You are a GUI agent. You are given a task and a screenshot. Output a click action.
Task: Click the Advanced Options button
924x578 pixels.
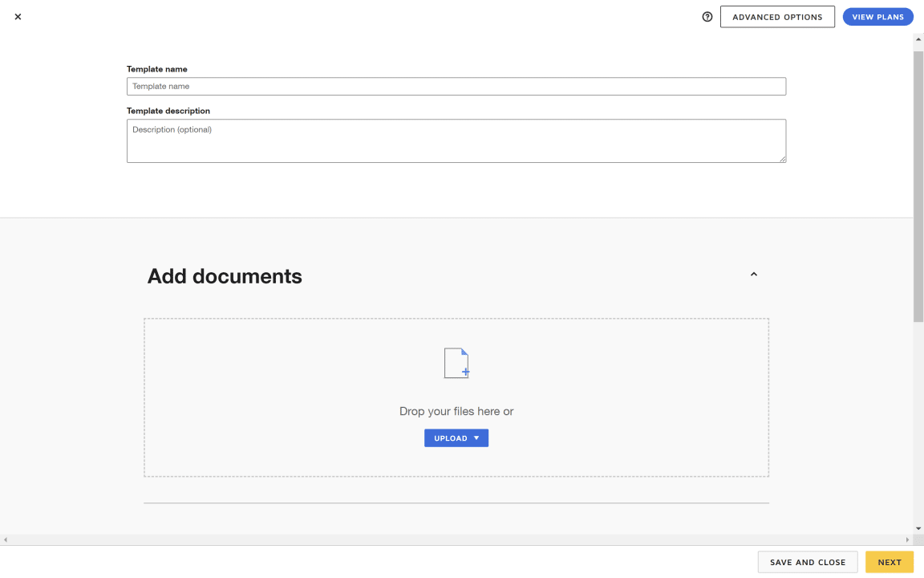point(777,16)
